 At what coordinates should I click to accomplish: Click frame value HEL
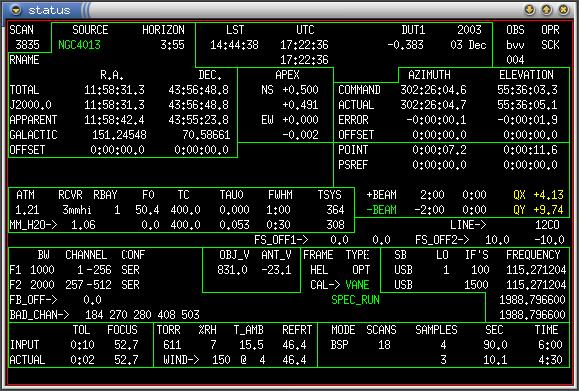coord(319,270)
